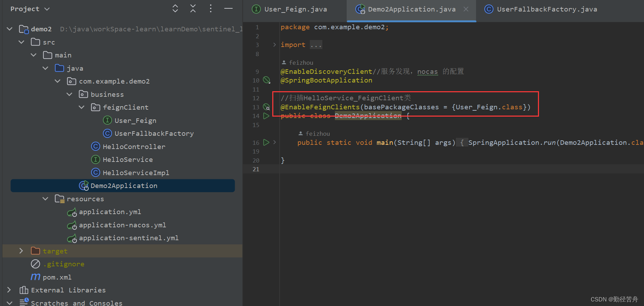Viewport: 644px width, 306px height.
Task: Open application-sentinel.yml file
Action: (129, 238)
